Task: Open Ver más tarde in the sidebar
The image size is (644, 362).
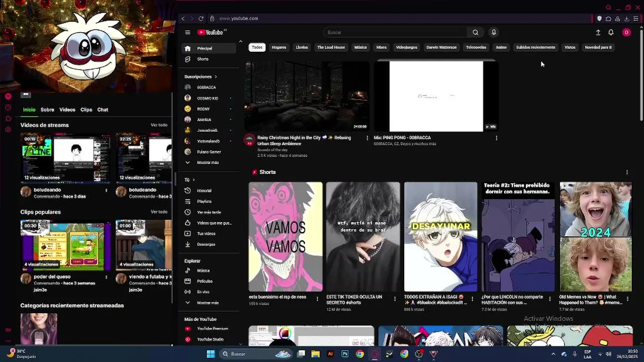Action: (209, 212)
